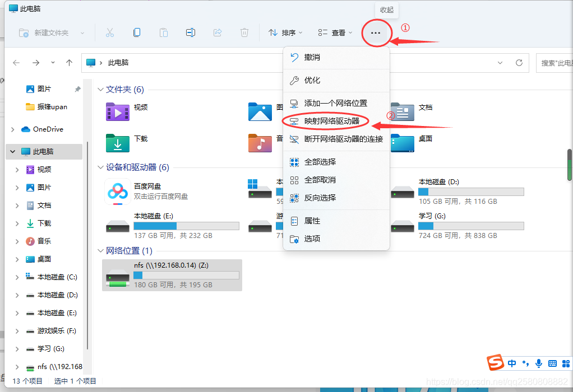Click the Sogou input method icon

(x=496, y=363)
